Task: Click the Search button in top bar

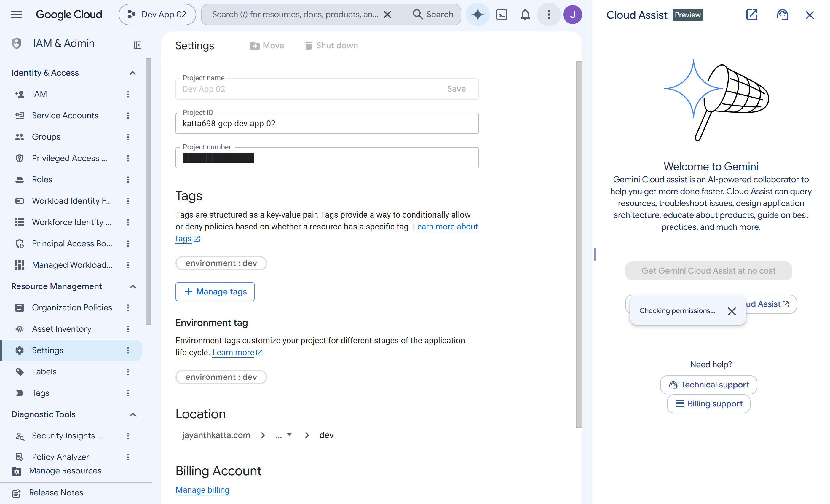Action: coord(433,15)
